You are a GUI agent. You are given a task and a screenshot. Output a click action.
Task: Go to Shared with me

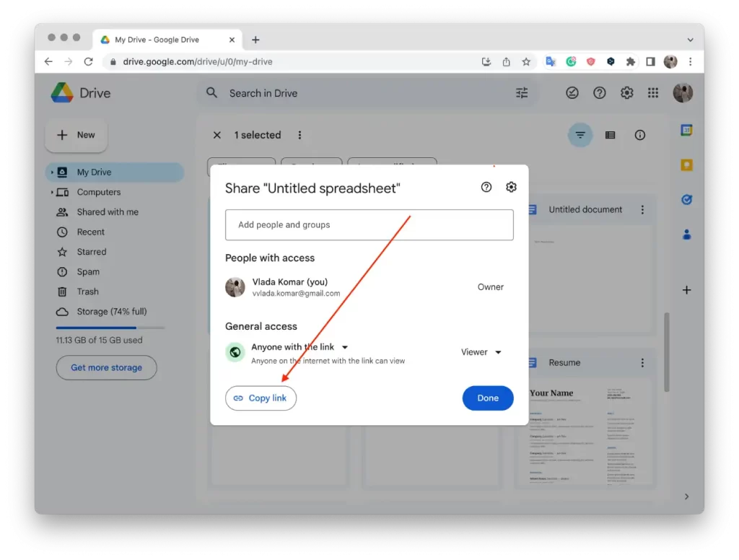point(108,212)
